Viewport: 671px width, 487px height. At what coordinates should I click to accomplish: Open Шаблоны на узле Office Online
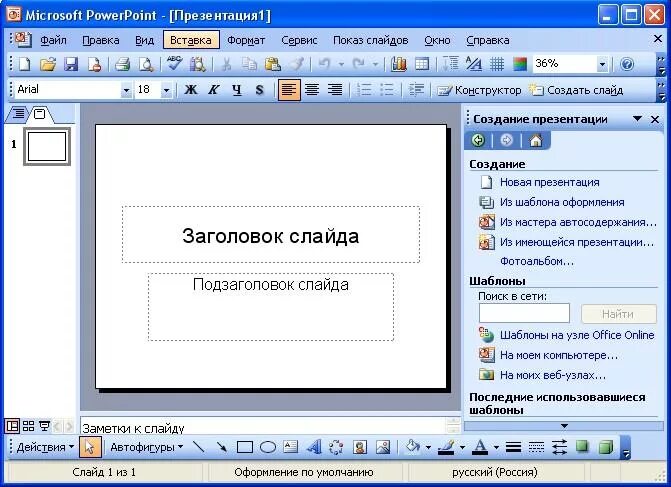[577, 335]
